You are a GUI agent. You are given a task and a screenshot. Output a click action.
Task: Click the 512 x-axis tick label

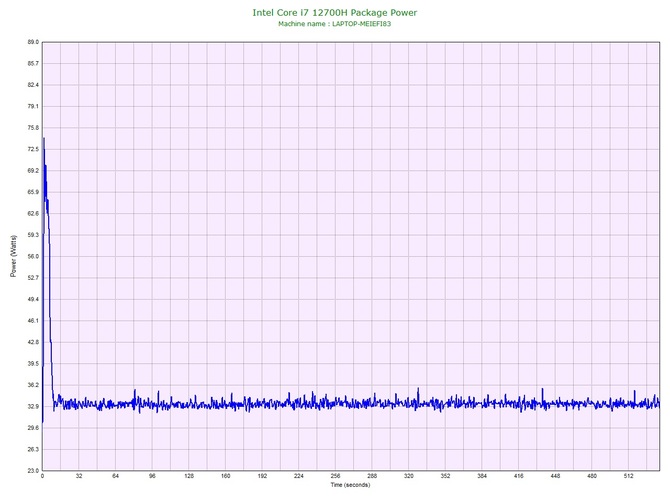629,476
